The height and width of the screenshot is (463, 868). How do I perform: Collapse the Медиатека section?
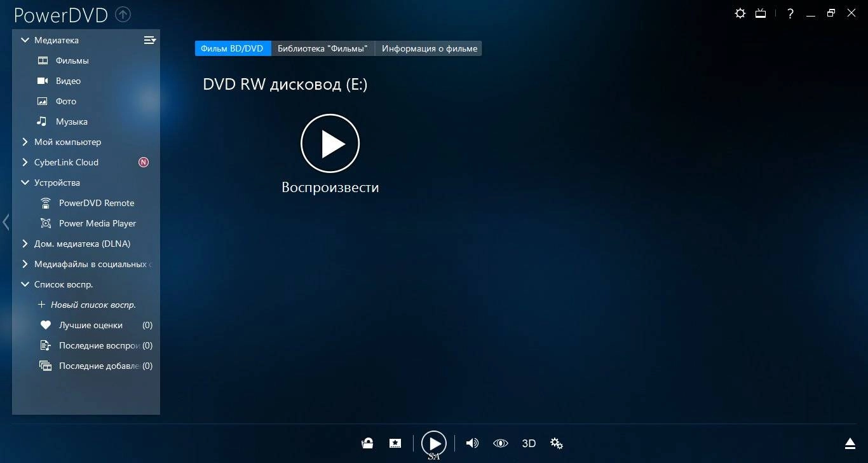tap(25, 40)
